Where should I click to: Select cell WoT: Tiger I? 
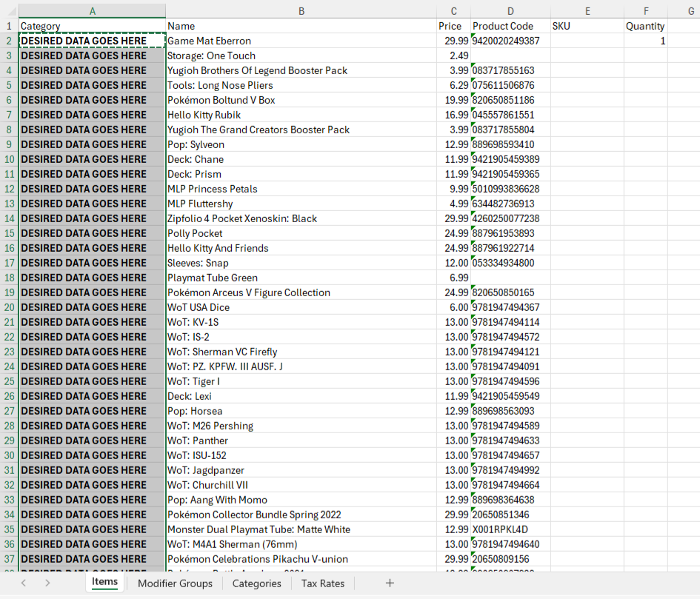301,381
